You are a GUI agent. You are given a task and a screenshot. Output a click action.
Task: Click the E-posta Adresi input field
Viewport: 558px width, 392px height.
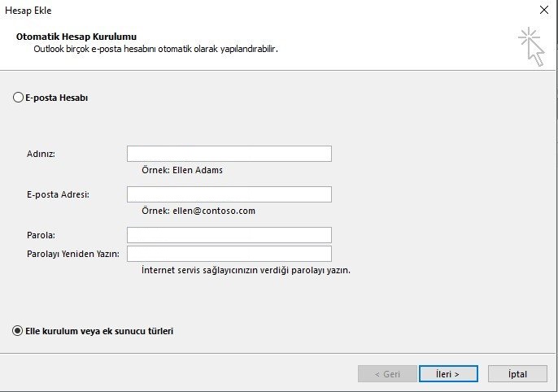click(x=229, y=194)
